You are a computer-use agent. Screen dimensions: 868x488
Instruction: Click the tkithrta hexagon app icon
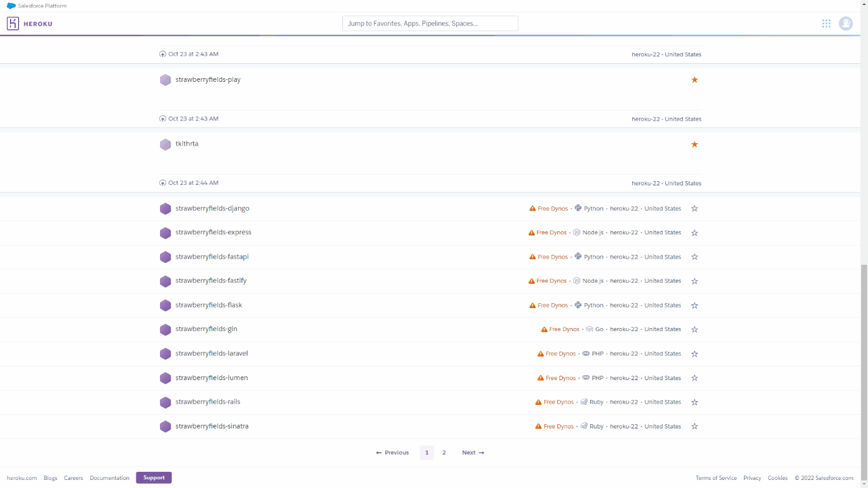(166, 144)
